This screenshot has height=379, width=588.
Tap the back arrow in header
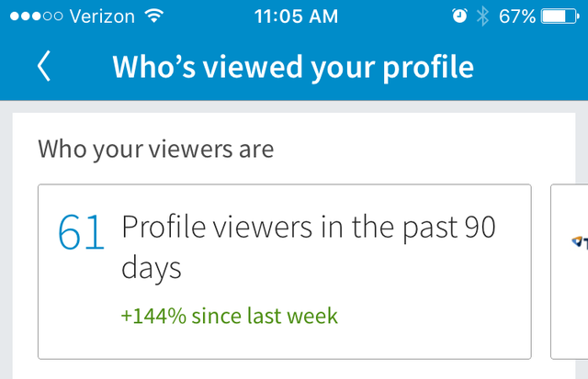[44, 66]
